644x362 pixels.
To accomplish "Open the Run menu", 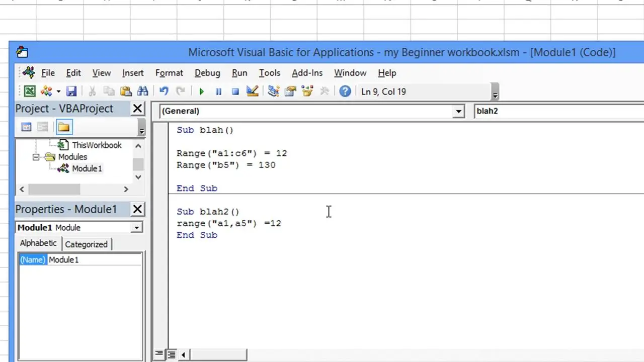I will click(x=239, y=73).
